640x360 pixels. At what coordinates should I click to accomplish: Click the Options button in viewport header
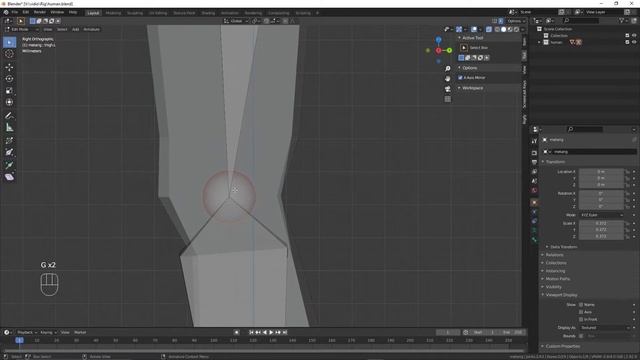click(516, 21)
